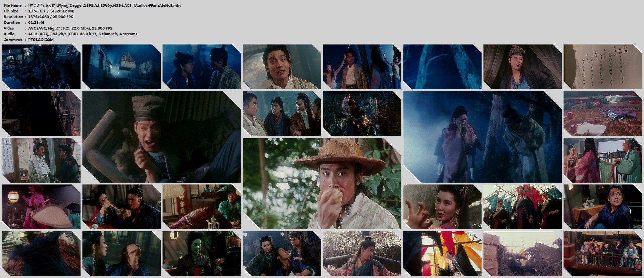
Task: Open dark interior thumbnail with red doorway
Action: pyautogui.click(x=41, y=113)
